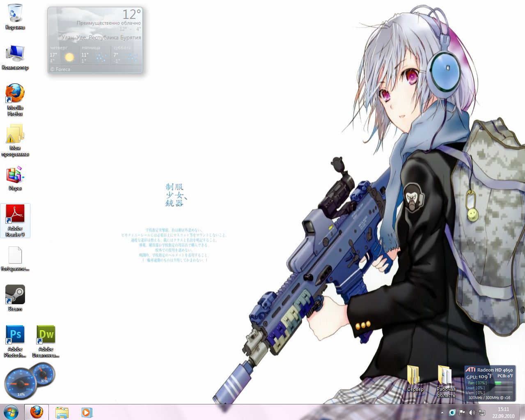The height and width of the screenshot is (420, 525).
Task: Select the Adobe Dreamweaver shortcut
Action: [x=46, y=341]
